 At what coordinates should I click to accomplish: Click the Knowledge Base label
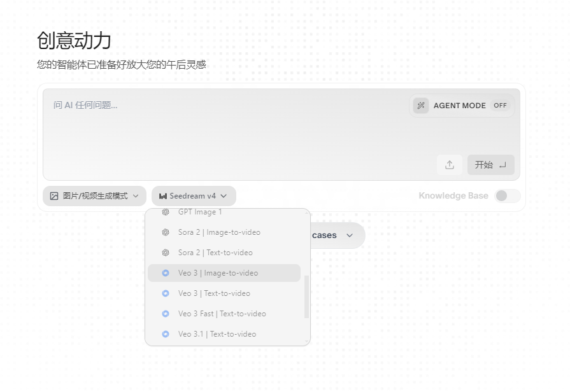pos(453,196)
